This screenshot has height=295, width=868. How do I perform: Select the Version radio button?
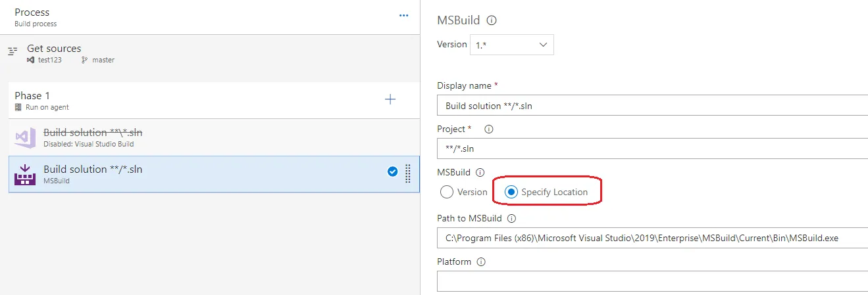tap(447, 192)
